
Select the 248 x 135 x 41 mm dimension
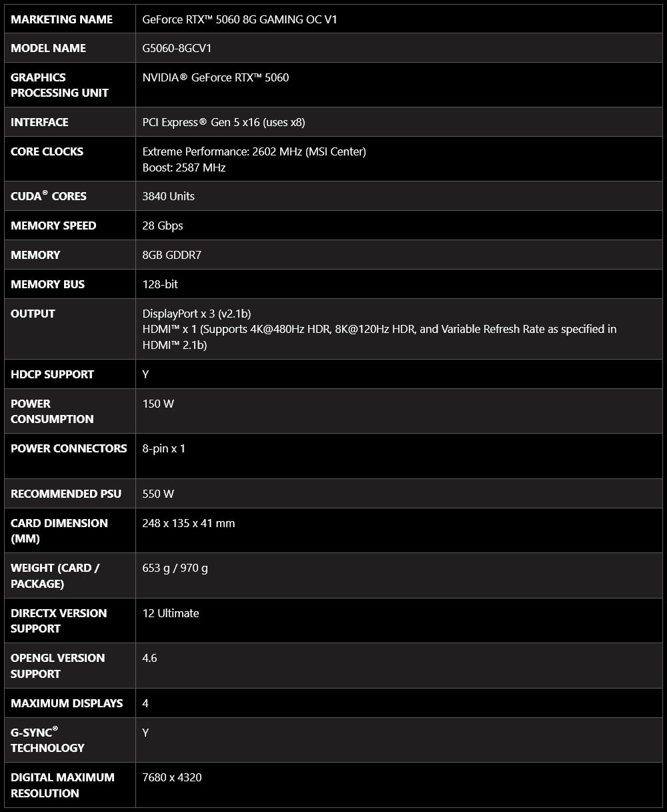click(x=189, y=523)
